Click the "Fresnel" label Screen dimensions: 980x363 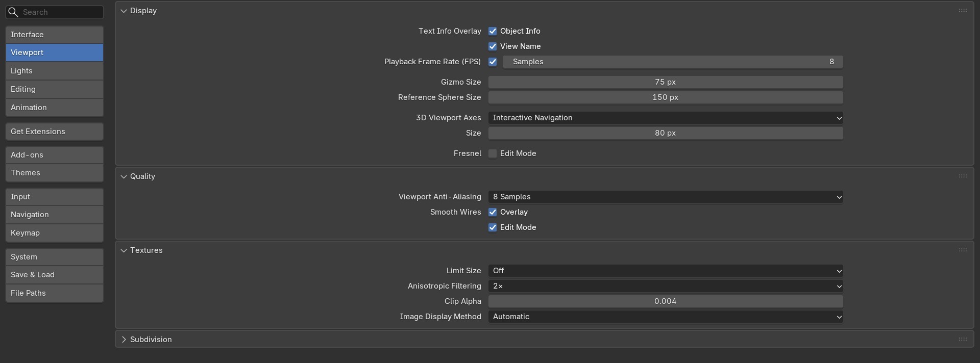pos(467,153)
